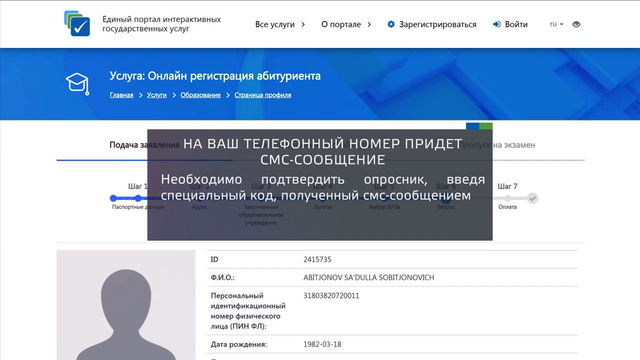Click the PIN value 31803820720011
This screenshot has height=360, width=640.
(331, 296)
